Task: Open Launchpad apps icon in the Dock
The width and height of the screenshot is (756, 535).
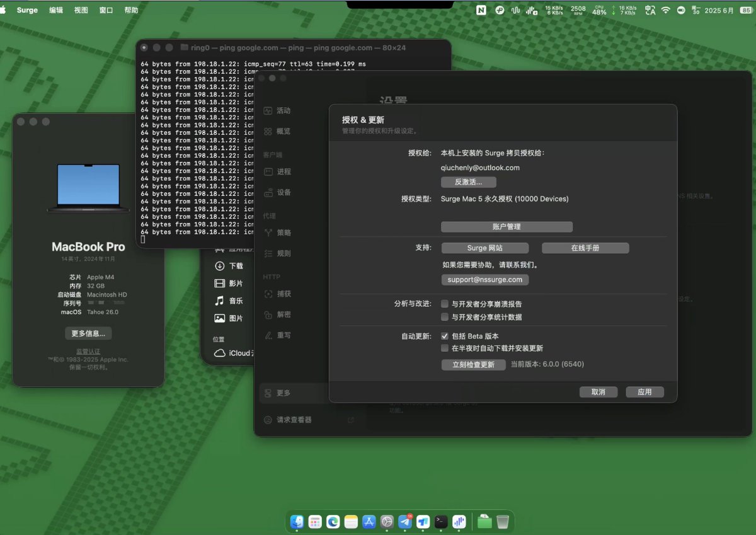Action: tap(316, 522)
